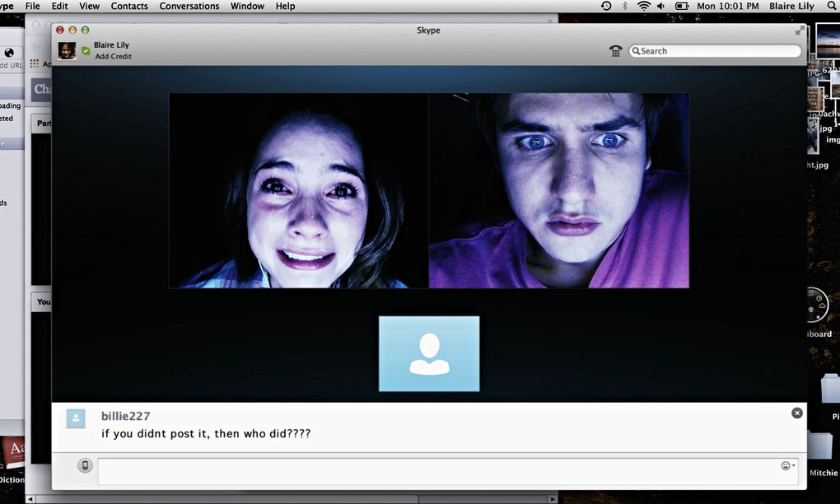Open the Contacts menu

point(129,6)
